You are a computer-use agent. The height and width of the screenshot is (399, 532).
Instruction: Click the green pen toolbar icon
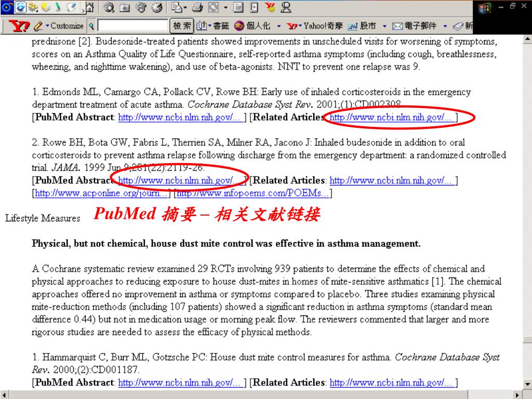(58, 7)
